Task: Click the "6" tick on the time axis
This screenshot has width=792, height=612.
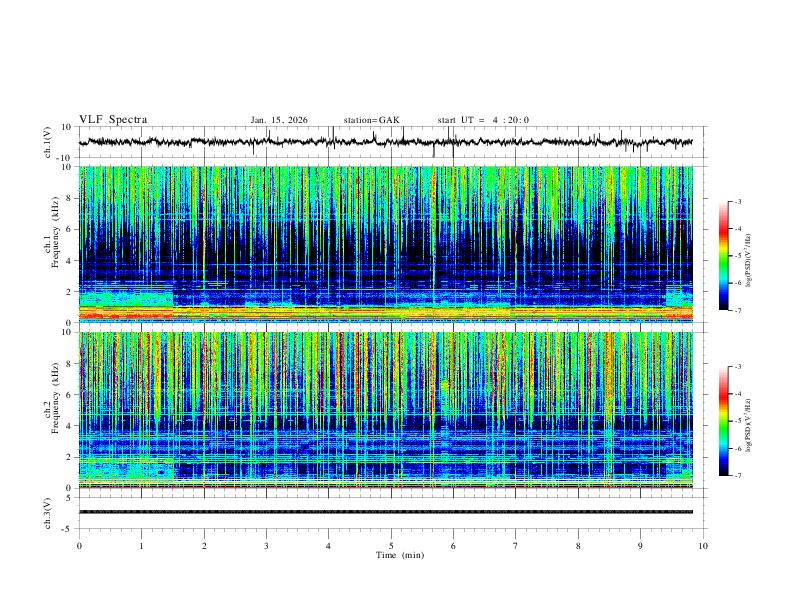Action: pyautogui.click(x=454, y=546)
